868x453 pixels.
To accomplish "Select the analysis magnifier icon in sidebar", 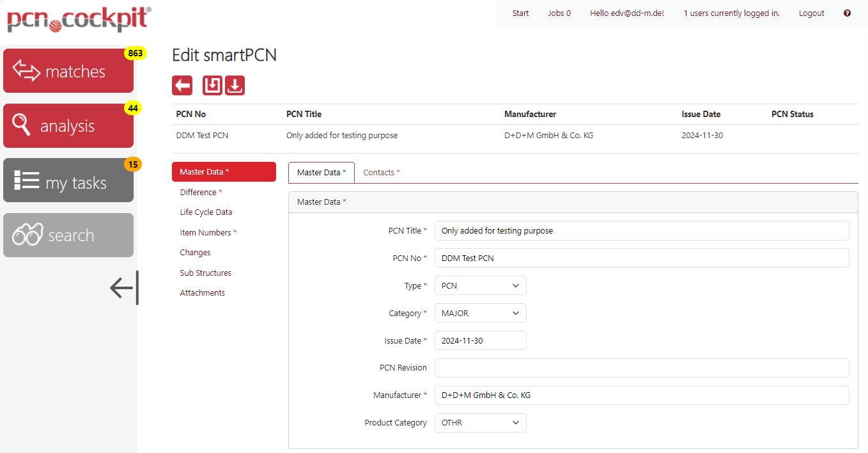I will point(21,125).
